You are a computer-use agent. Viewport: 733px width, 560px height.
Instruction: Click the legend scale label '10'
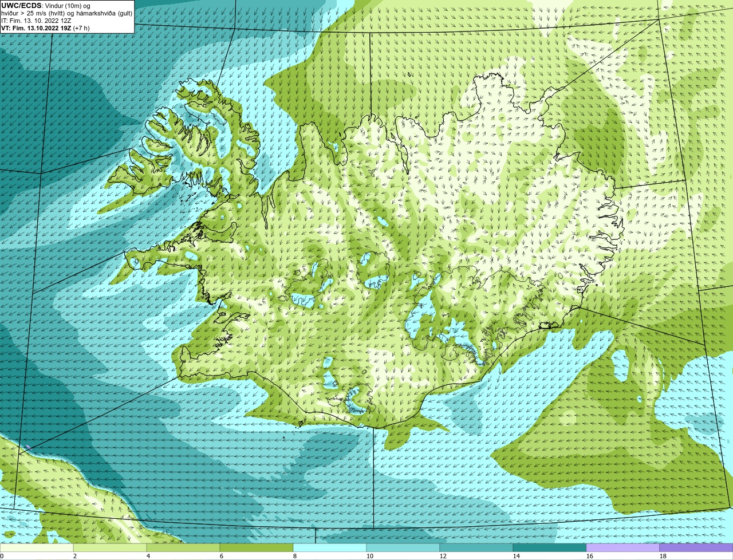[370, 556]
